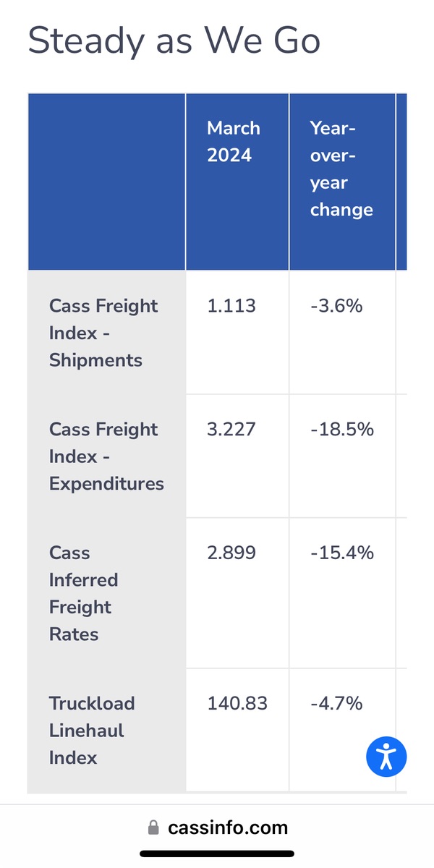Open the accessibility options widget
Image resolution: width=434 pixels, height=868 pixels.
click(x=386, y=757)
